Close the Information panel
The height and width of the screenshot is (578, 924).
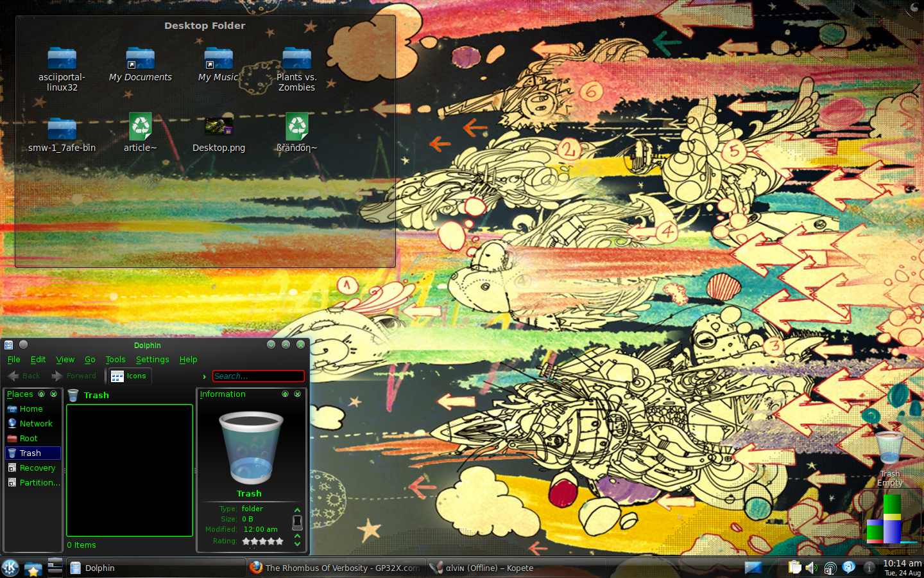298,394
